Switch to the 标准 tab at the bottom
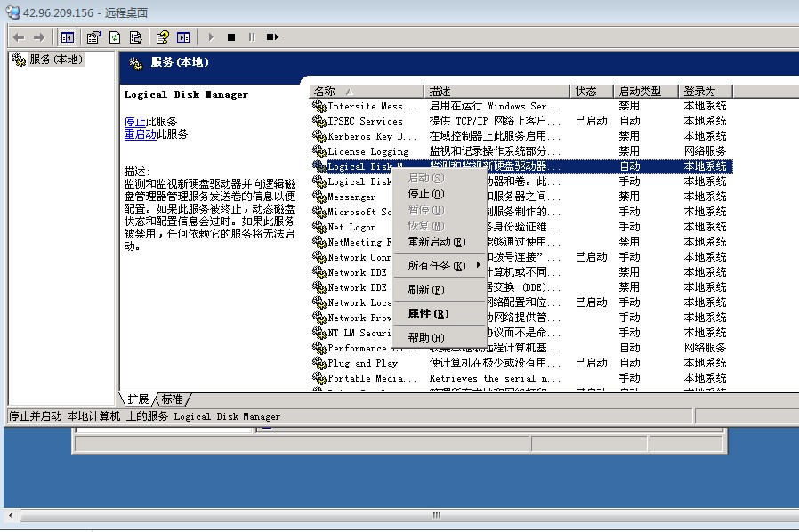Viewport: 799px width, 532px height. click(173, 399)
